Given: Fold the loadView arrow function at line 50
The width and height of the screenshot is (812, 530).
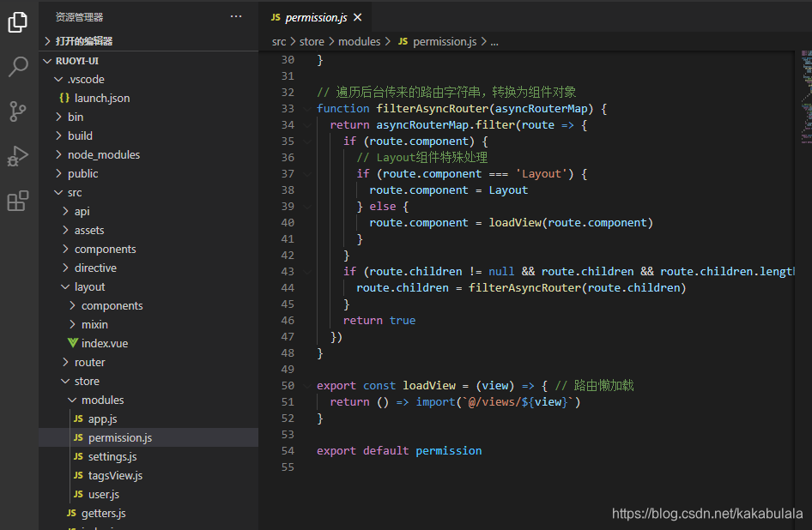Looking at the screenshot, I should coord(307,386).
